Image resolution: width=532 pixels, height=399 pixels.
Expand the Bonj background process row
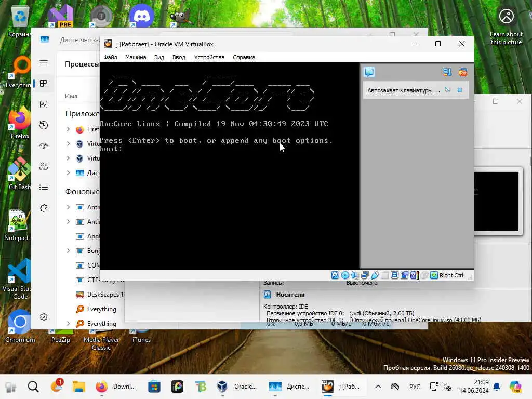pyautogui.click(x=68, y=251)
